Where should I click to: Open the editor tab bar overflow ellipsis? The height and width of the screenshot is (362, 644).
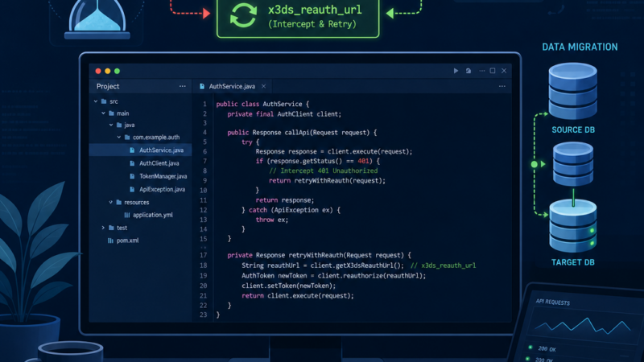pos(502,86)
